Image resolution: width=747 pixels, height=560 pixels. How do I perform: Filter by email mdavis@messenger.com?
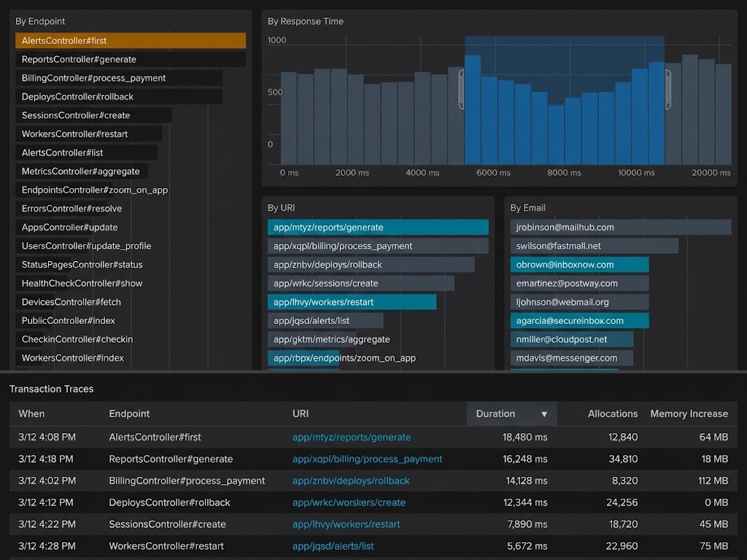[572, 357]
